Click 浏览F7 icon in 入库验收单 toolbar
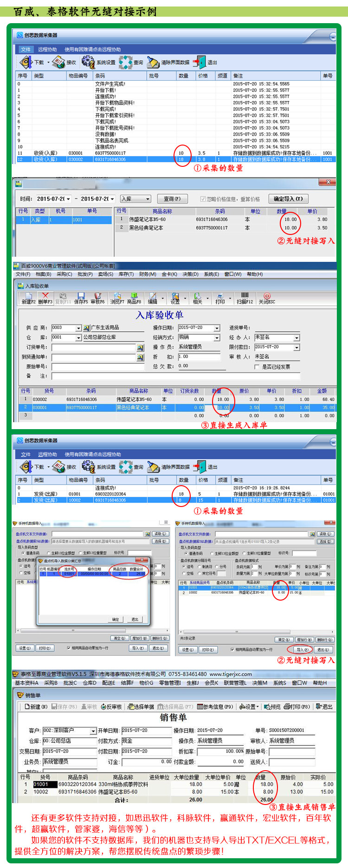 117,296
